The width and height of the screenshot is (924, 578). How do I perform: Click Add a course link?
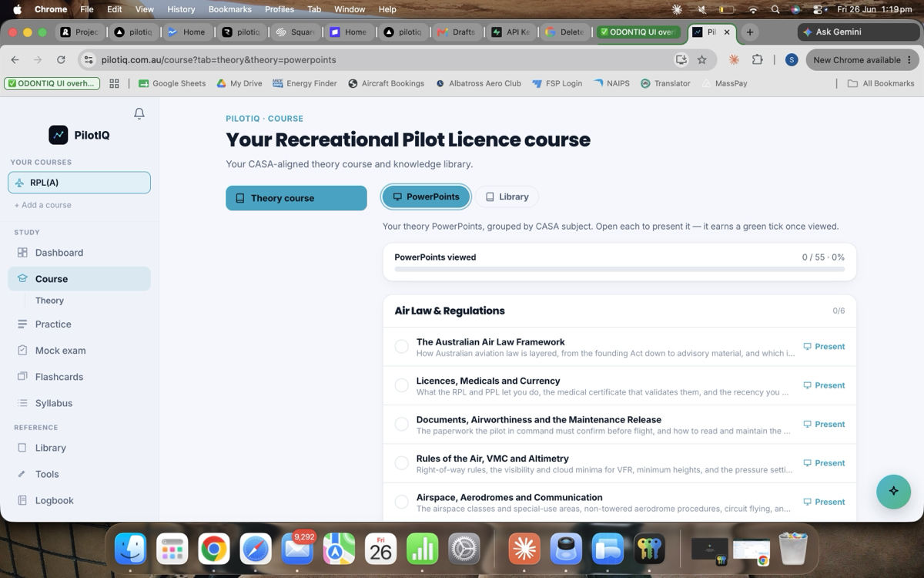43,205
